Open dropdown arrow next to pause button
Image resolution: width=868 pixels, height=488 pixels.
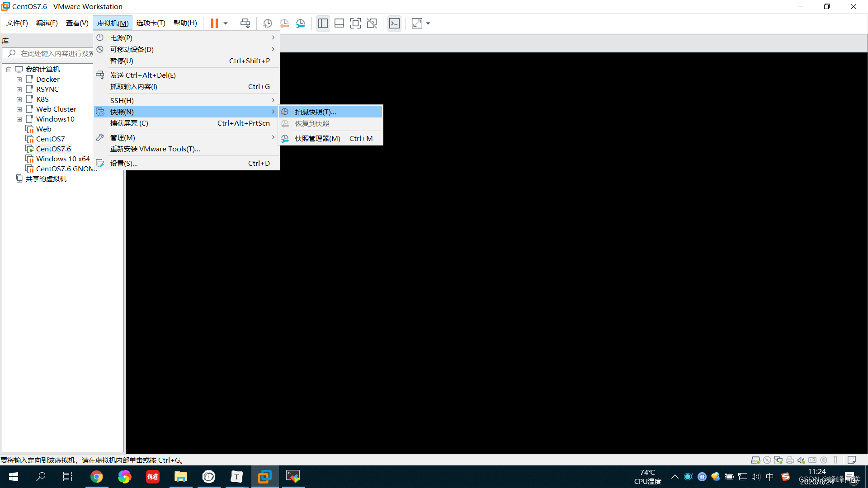(226, 23)
